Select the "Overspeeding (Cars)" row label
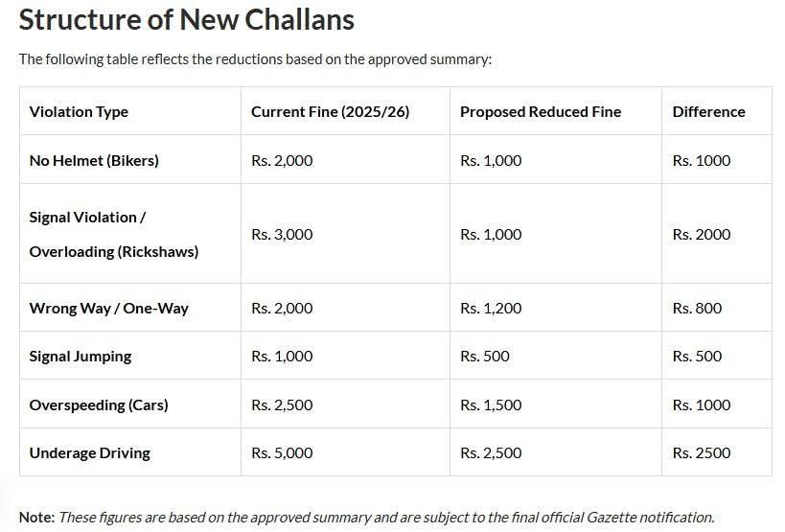Image resolution: width=785 pixels, height=532 pixels. coord(99,405)
